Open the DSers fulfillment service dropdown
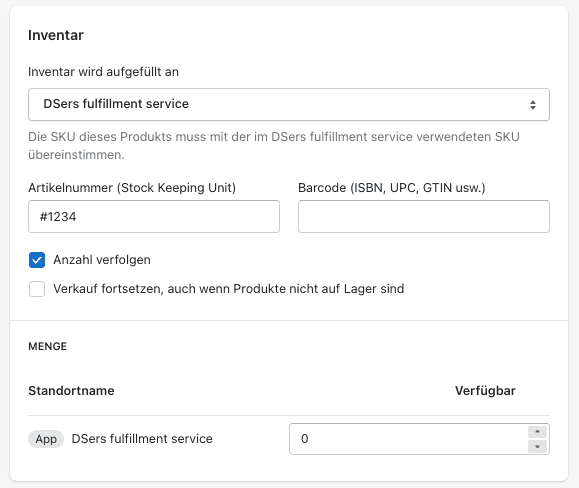The width and height of the screenshot is (579, 488). [289, 104]
